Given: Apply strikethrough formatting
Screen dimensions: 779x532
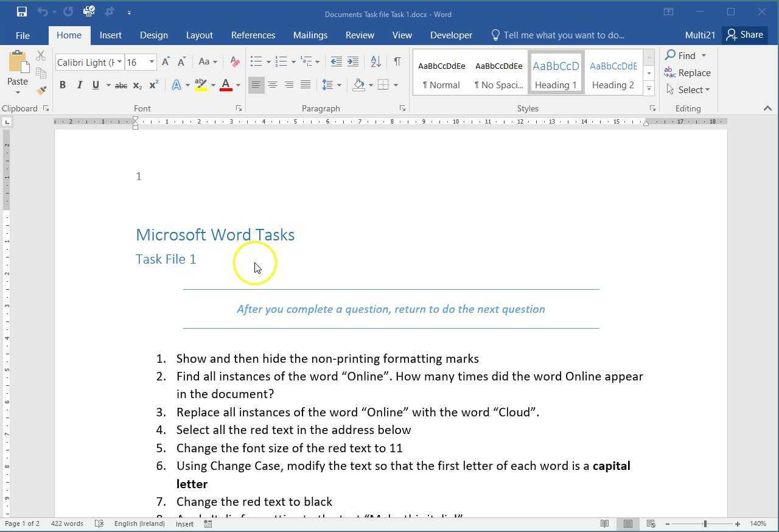Looking at the screenshot, I should click(x=121, y=85).
